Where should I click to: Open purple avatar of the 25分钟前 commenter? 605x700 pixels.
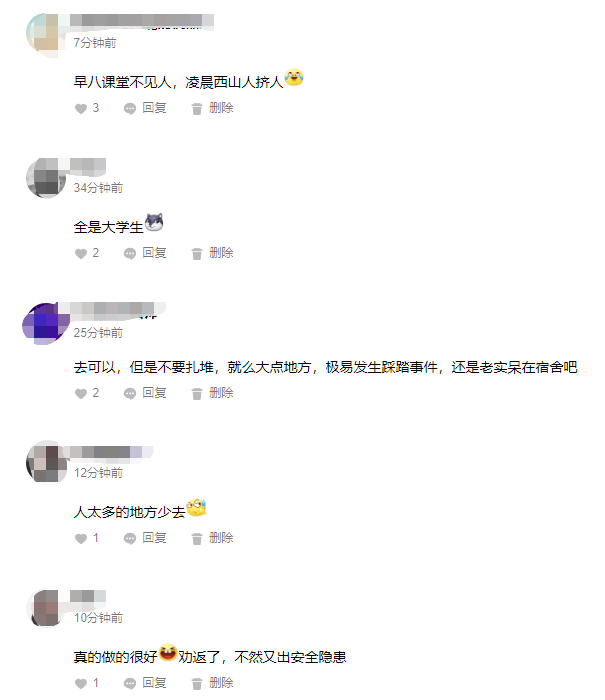[x=46, y=323]
